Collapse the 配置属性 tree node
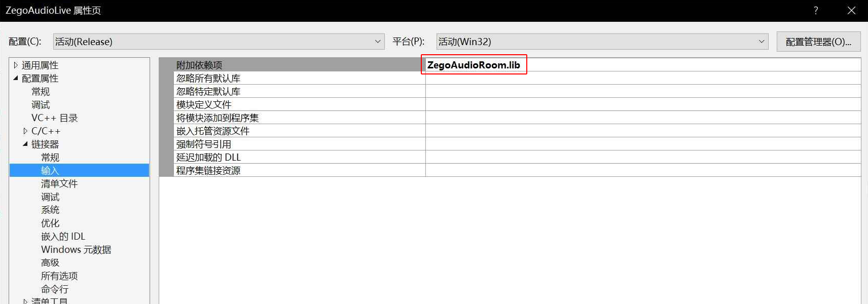Screen dimensions: 868x304 (x=16, y=78)
